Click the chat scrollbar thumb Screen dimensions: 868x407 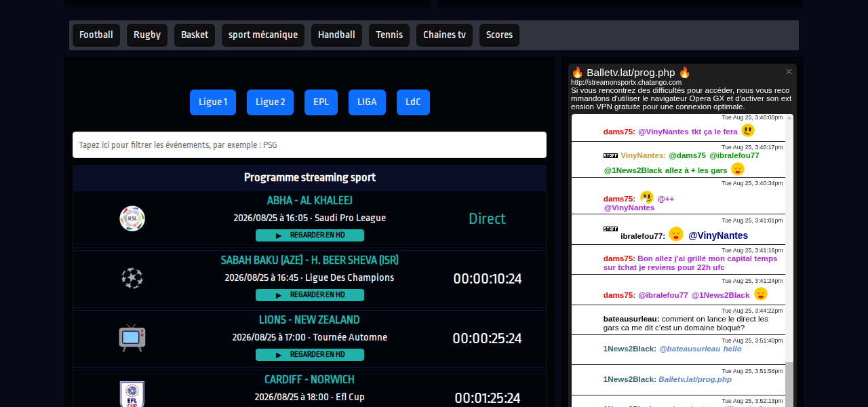point(789,384)
